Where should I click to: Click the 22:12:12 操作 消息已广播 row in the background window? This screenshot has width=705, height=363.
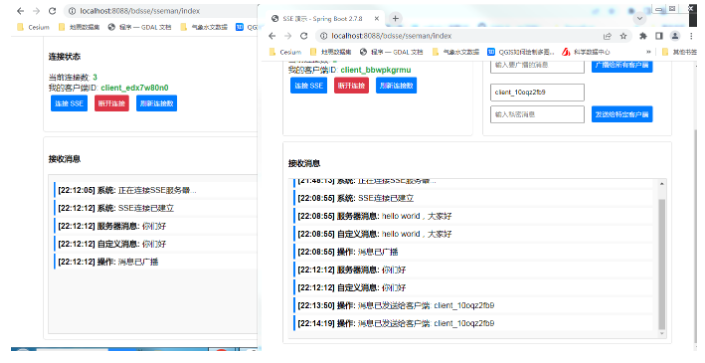(156, 262)
